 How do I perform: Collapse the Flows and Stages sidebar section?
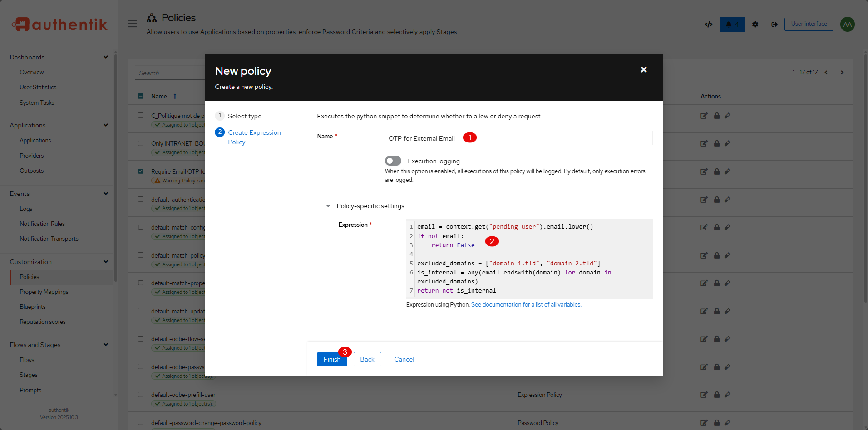pyautogui.click(x=105, y=345)
